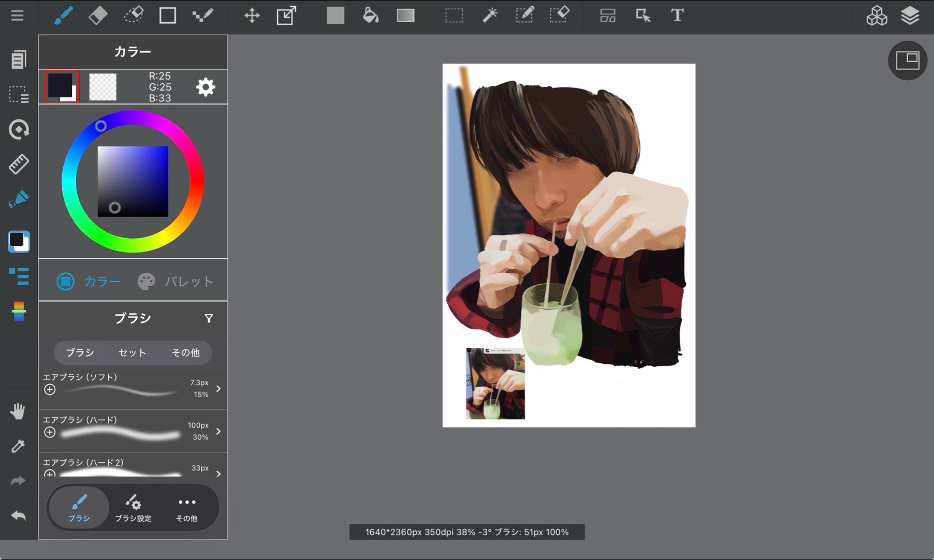Switch to the パレット tab
The height and width of the screenshot is (560, 934).
[176, 282]
